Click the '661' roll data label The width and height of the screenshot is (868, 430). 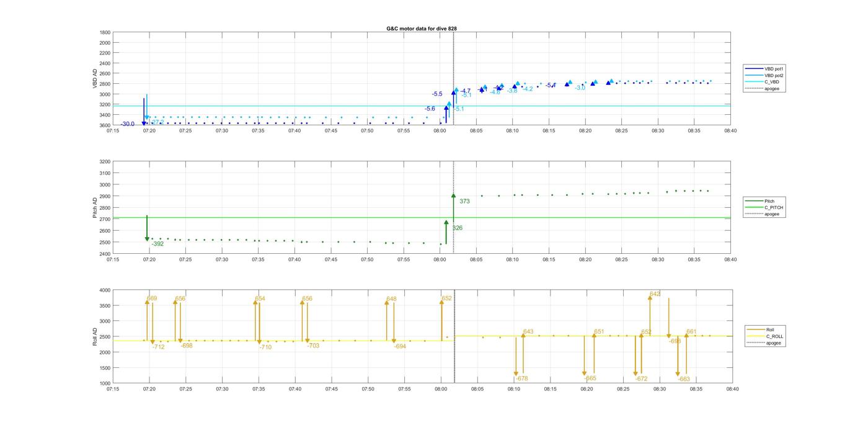click(691, 331)
